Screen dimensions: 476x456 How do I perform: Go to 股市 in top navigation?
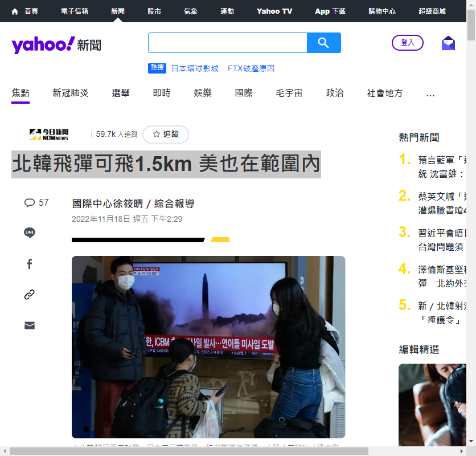click(154, 11)
